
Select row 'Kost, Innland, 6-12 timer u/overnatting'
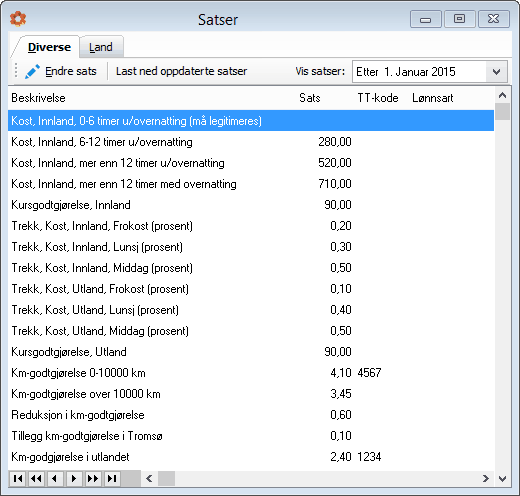pyautogui.click(x=251, y=142)
